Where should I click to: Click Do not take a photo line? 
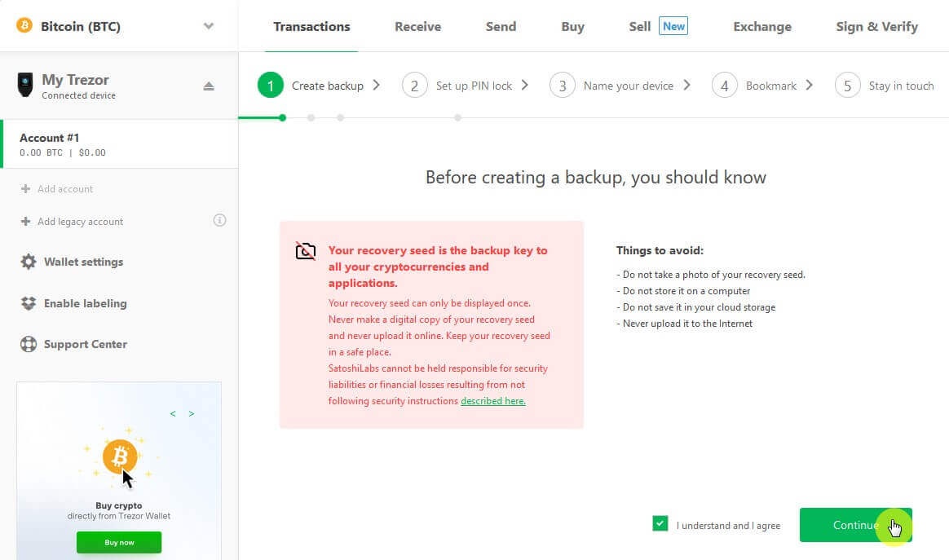[x=711, y=275]
